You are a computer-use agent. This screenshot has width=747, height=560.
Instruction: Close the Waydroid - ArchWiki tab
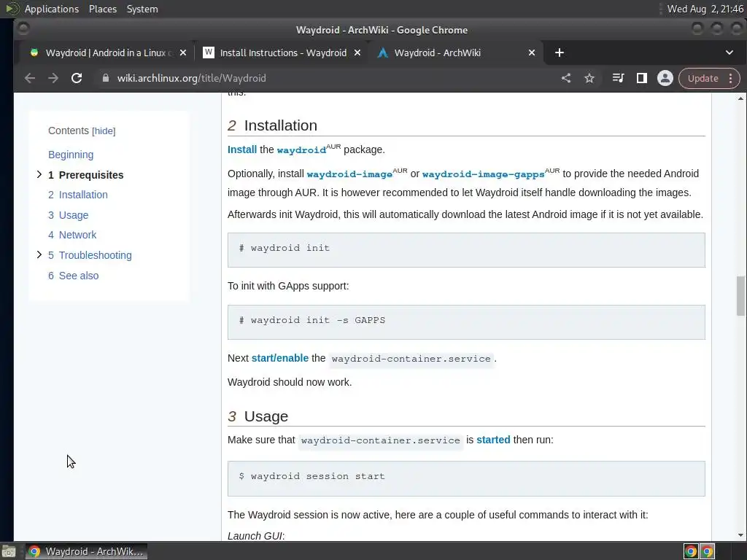pos(532,52)
